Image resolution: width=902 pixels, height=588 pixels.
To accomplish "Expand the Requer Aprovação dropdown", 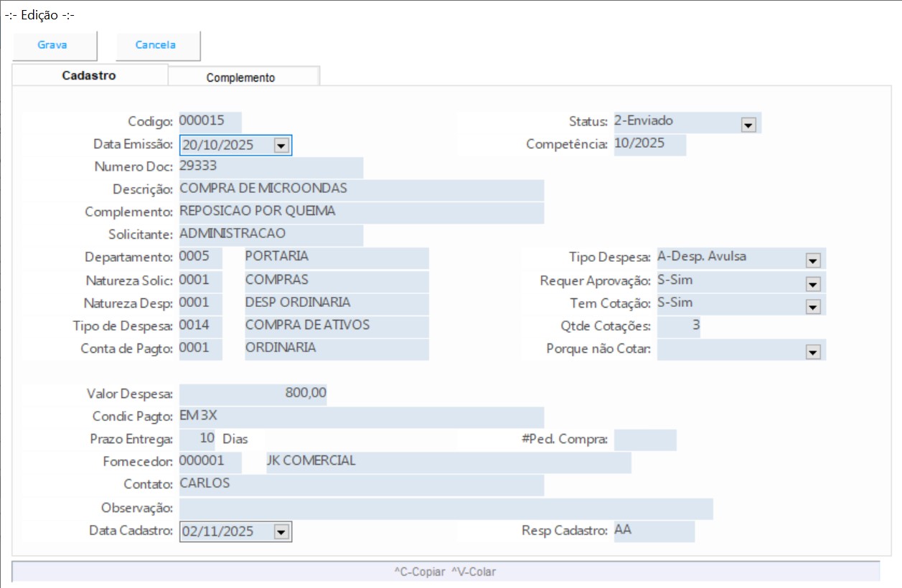I will click(812, 283).
